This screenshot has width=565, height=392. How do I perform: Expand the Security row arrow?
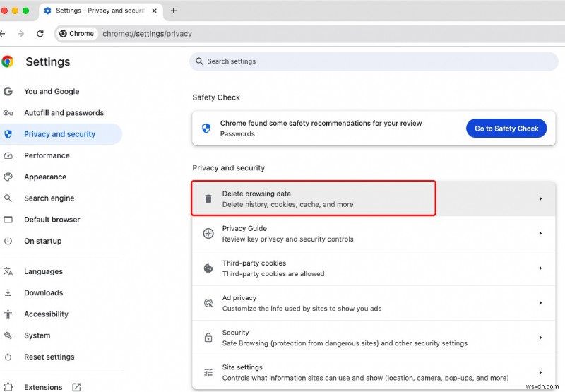[540, 338]
